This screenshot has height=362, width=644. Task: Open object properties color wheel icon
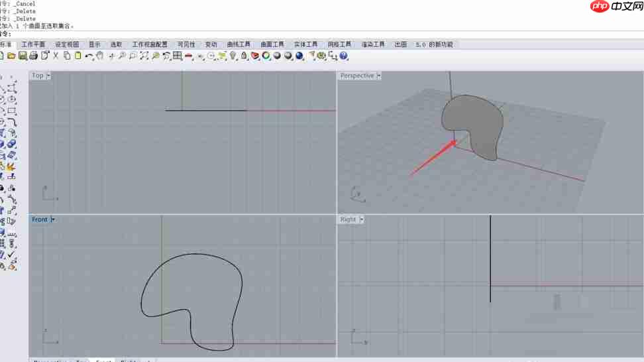[266, 56]
